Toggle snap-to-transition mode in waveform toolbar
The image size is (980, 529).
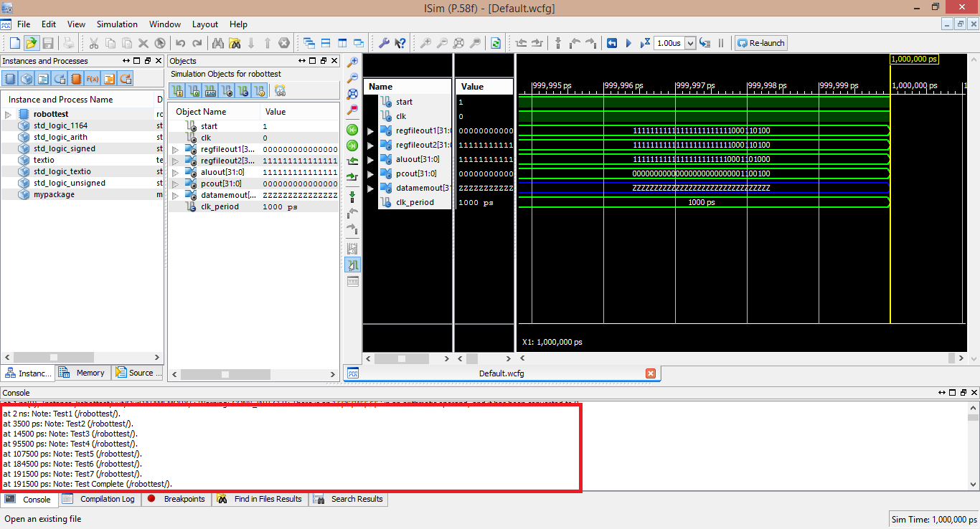coord(352,264)
